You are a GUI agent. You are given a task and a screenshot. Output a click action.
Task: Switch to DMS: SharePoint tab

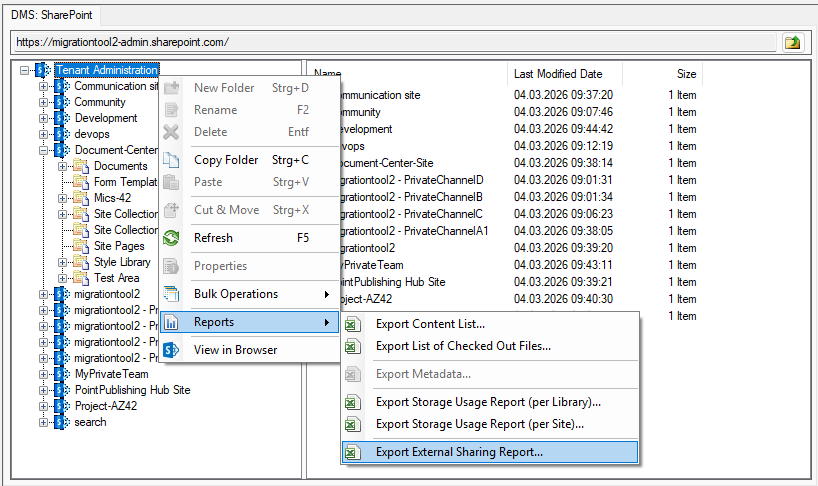coord(52,15)
